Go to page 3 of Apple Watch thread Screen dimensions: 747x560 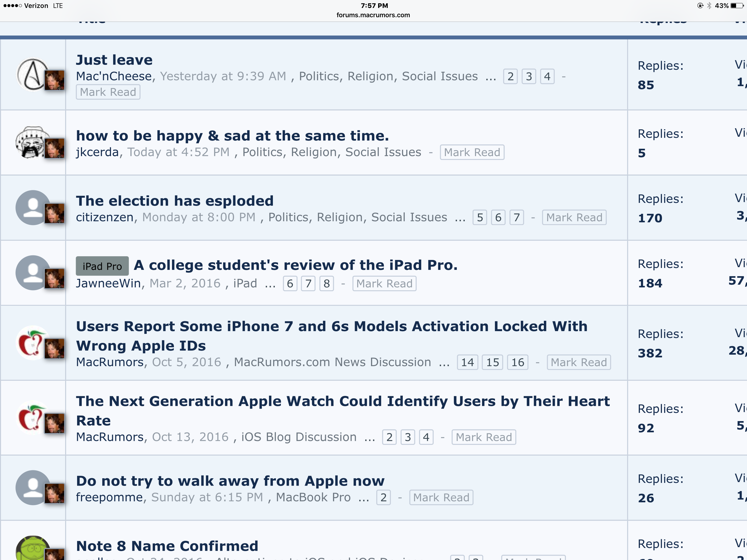point(408,437)
